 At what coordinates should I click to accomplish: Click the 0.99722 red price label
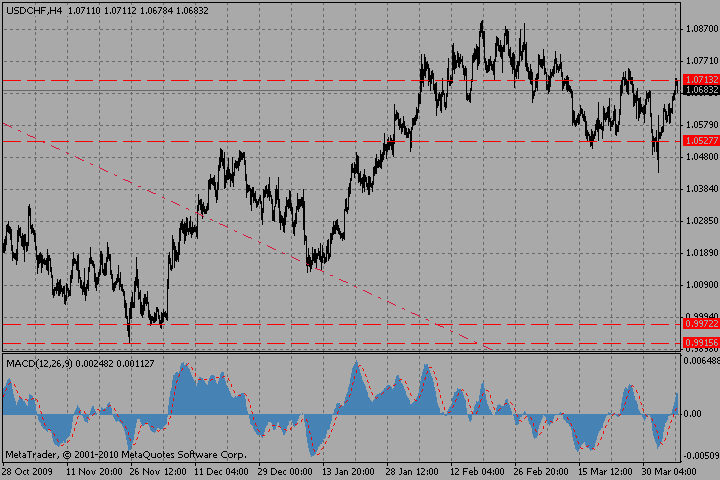point(701,324)
